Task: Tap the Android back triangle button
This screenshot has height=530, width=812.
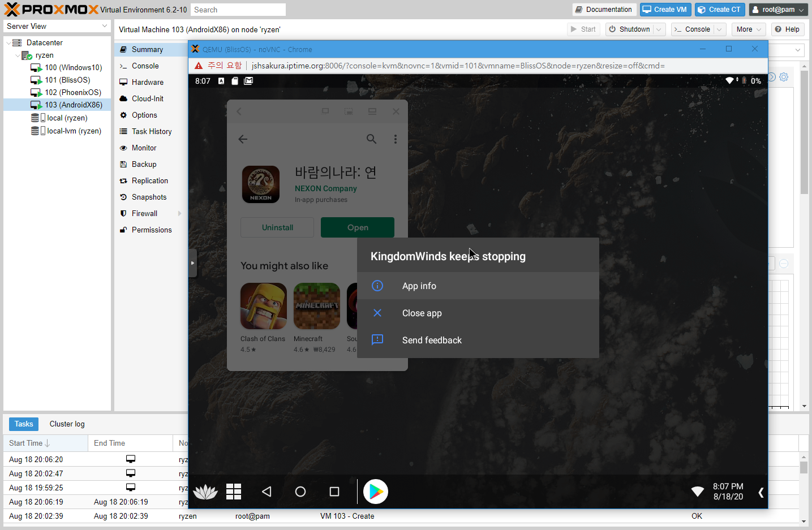Action: point(267,492)
